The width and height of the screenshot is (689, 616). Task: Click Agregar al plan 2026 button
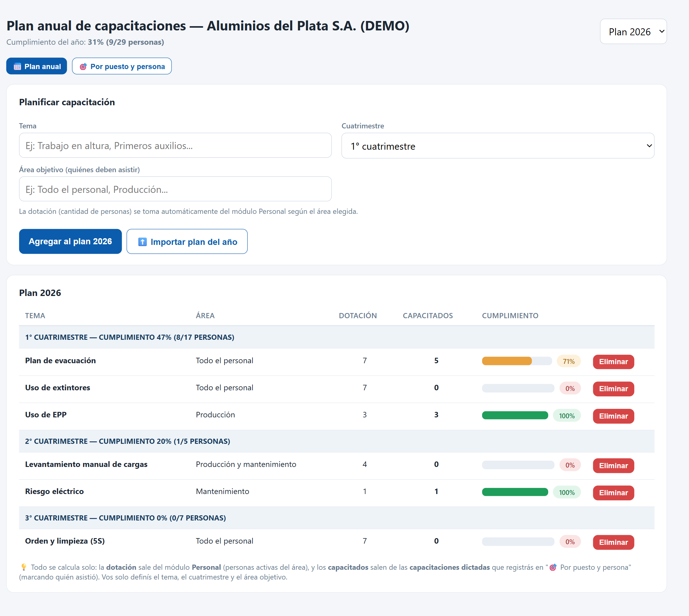[x=70, y=241]
